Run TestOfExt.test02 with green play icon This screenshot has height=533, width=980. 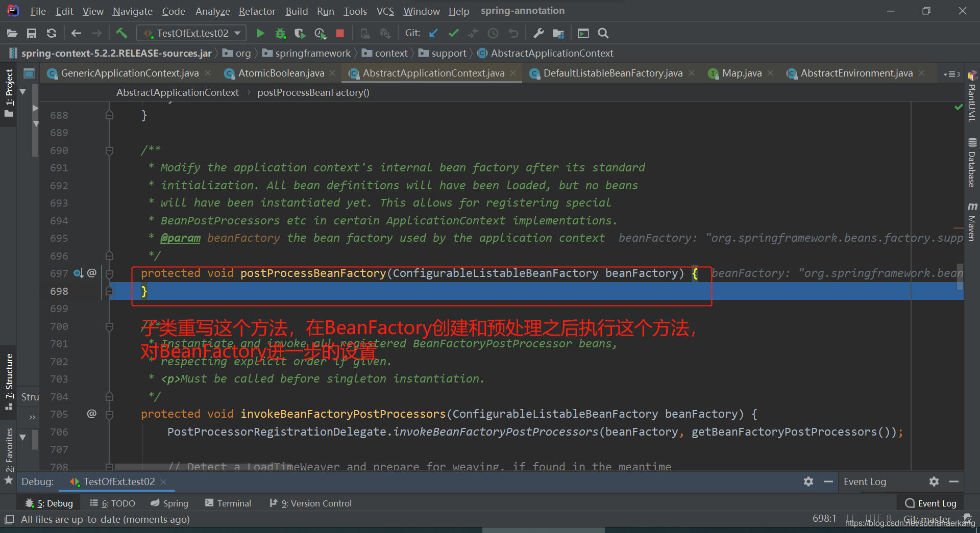point(260,33)
